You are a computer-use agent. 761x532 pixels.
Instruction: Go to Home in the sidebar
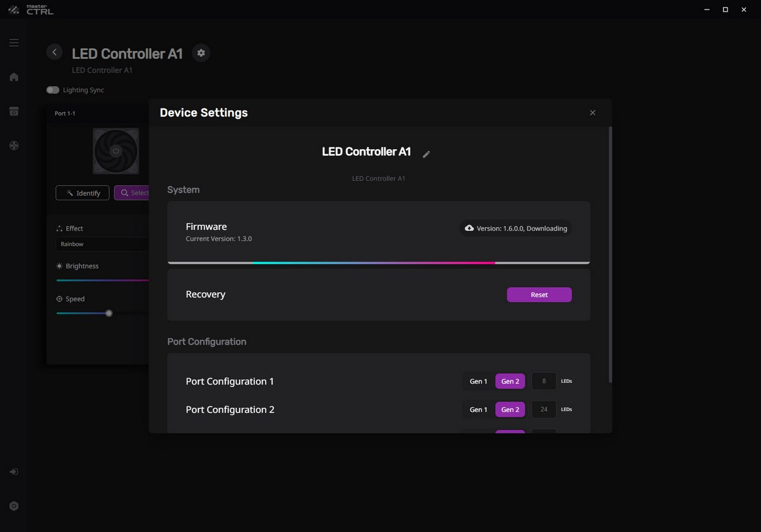pyautogui.click(x=14, y=77)
